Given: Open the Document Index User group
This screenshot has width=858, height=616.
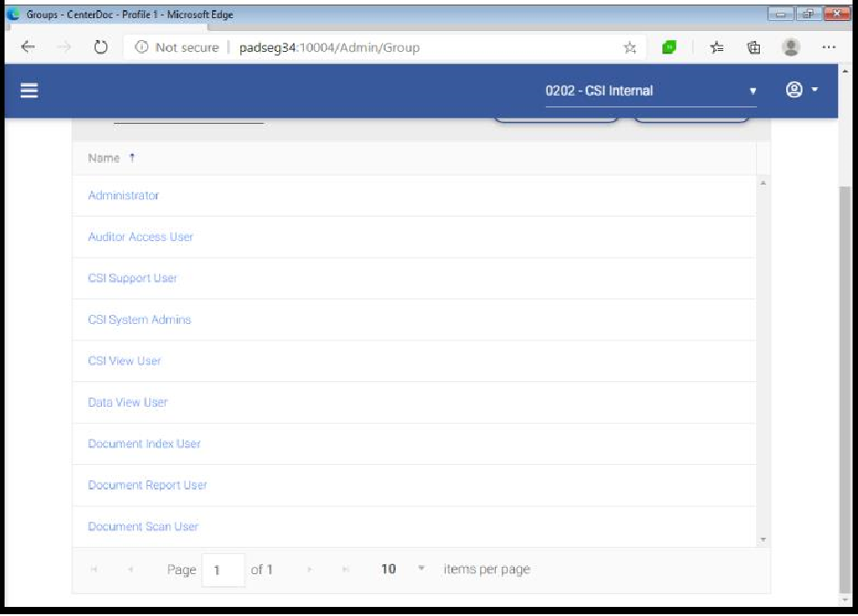Looking at the screenshot, I should (144, 444).
